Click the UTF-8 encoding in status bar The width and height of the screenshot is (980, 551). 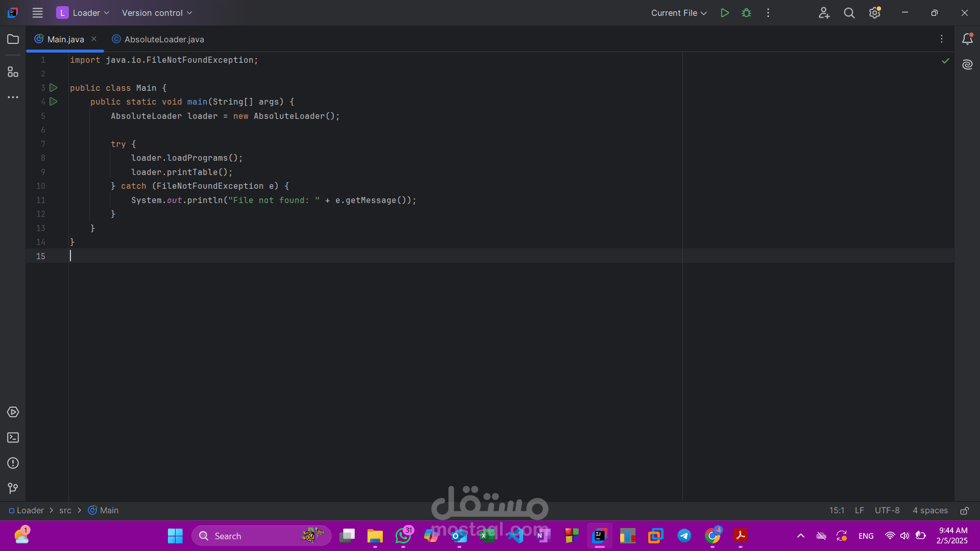click(x=887, y=511)
